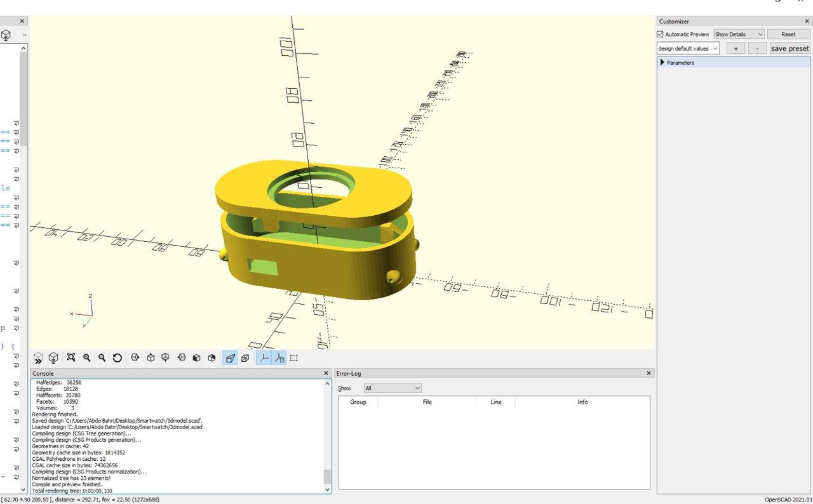This screenshot has width=813, height=504.
Task: Switch to Left view cube icon
Action: 181,358
